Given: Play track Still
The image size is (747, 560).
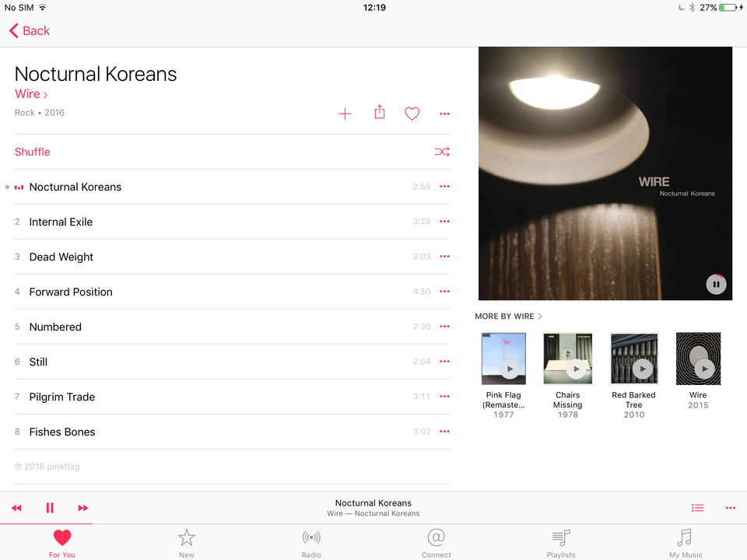Looking at the screenshot, I should click(x=232, y=362).
